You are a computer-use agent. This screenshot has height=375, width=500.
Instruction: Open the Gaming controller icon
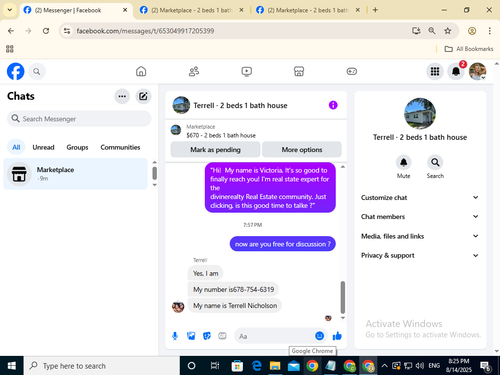click(352, 71)
